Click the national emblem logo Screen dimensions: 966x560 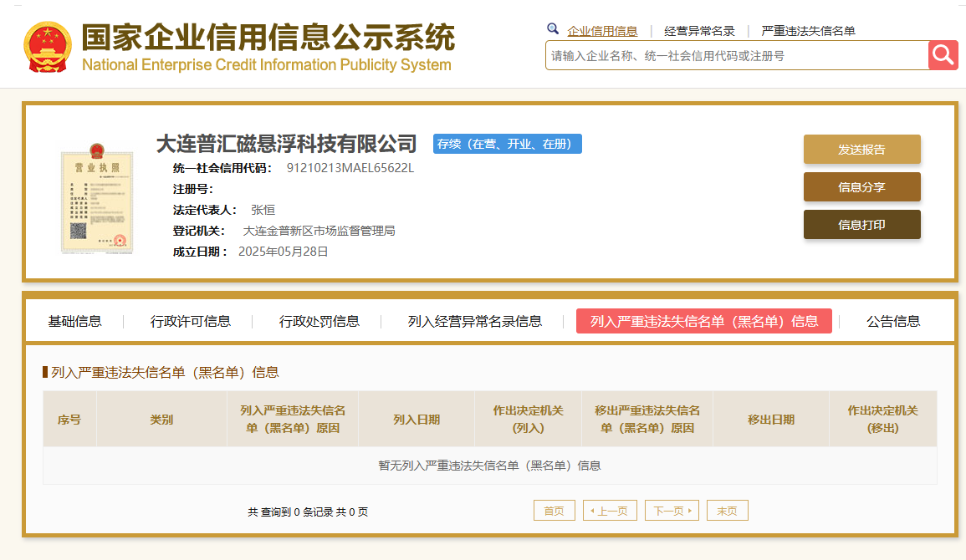pyautogui.click(x=48, y=48)
